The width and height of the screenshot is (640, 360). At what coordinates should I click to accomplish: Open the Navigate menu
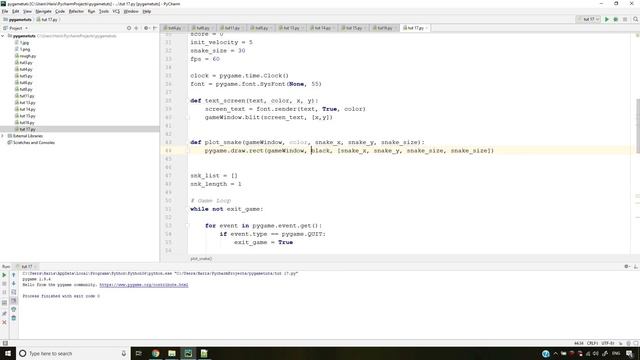(43, 11)
